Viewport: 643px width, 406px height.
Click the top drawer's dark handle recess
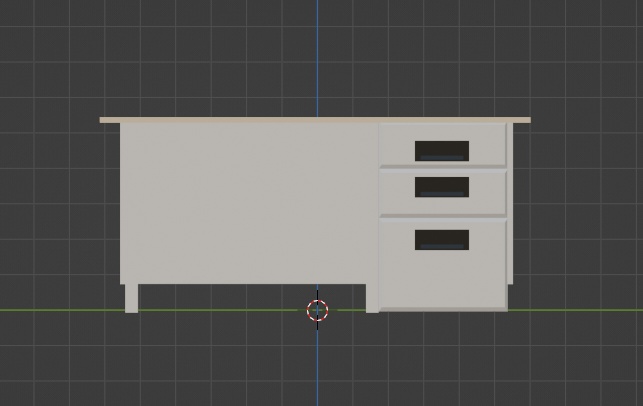point(442,151)
